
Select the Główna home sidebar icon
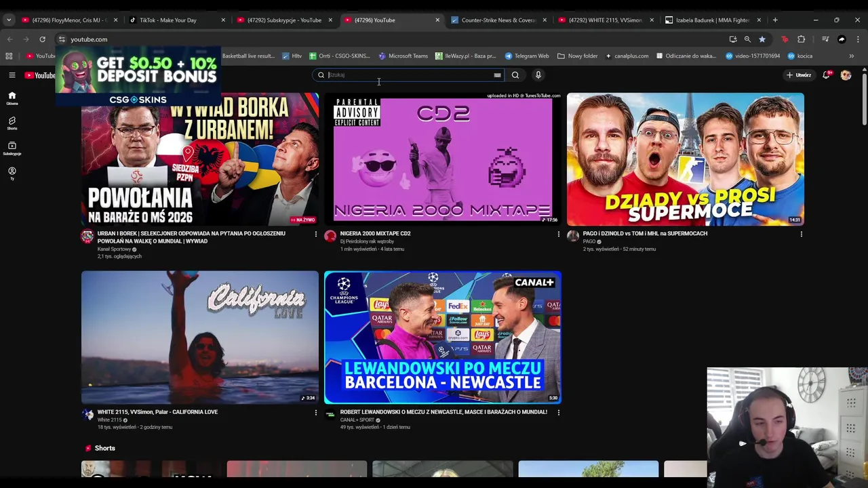12,98
